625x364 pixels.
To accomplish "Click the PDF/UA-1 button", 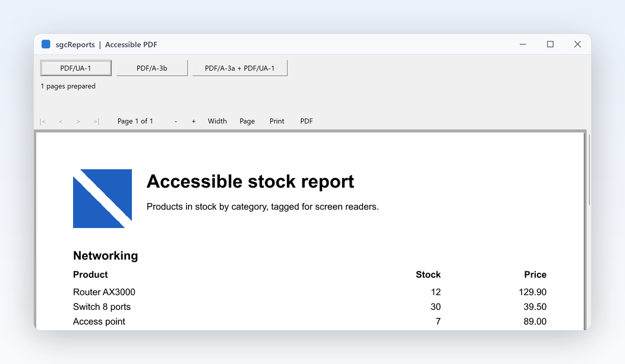I will click(x=75, y=68).
